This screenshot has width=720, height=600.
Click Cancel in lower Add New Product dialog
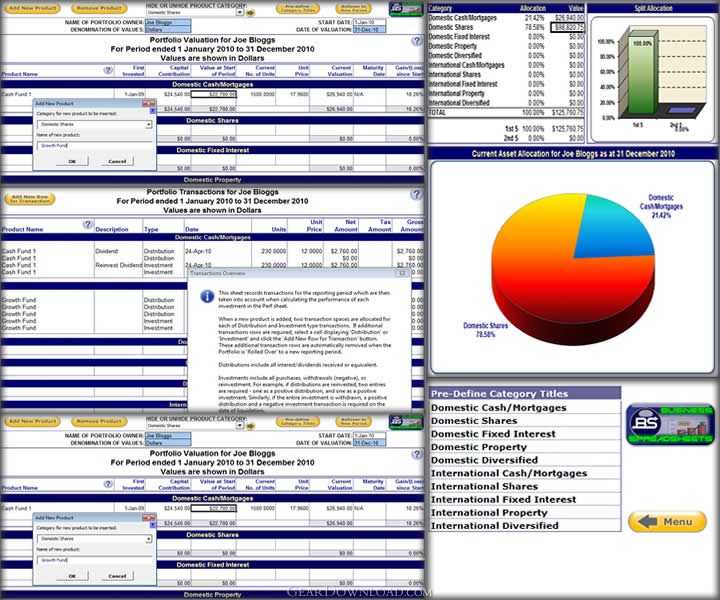[117, 576]
